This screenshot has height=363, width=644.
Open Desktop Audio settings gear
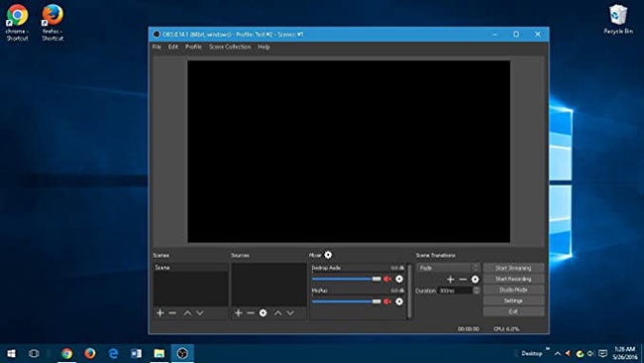tap(399, 279)
